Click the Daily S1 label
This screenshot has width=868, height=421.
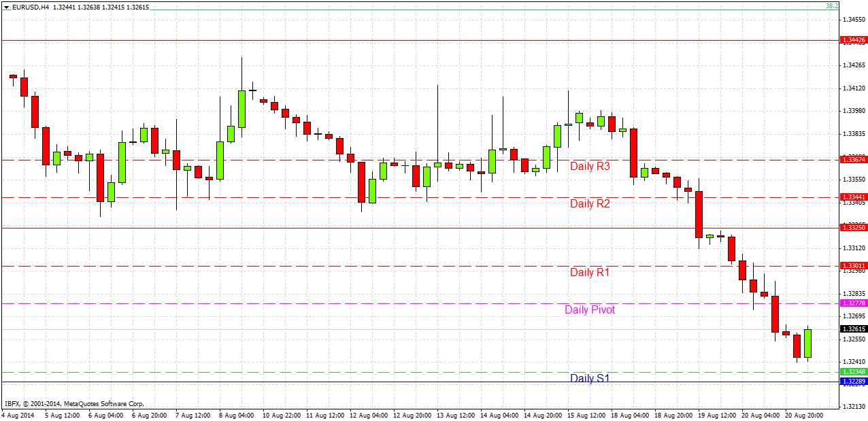tap(589, 377)
